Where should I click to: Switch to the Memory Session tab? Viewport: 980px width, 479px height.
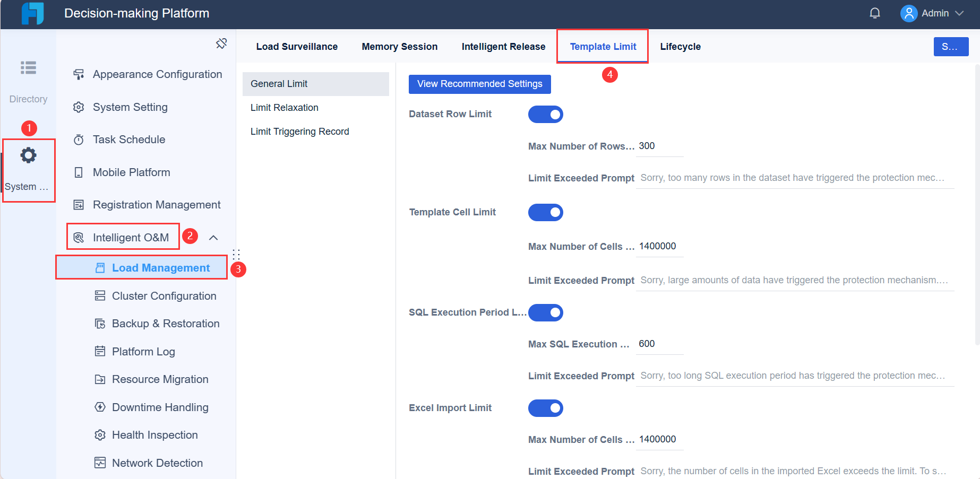pyautogui.click(x=399, y=47)
